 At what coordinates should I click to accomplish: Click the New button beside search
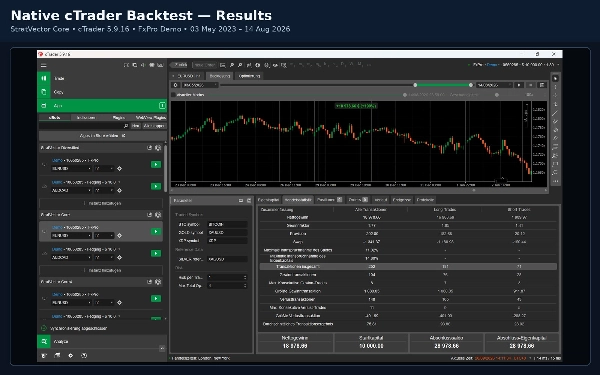coord(135,126)
